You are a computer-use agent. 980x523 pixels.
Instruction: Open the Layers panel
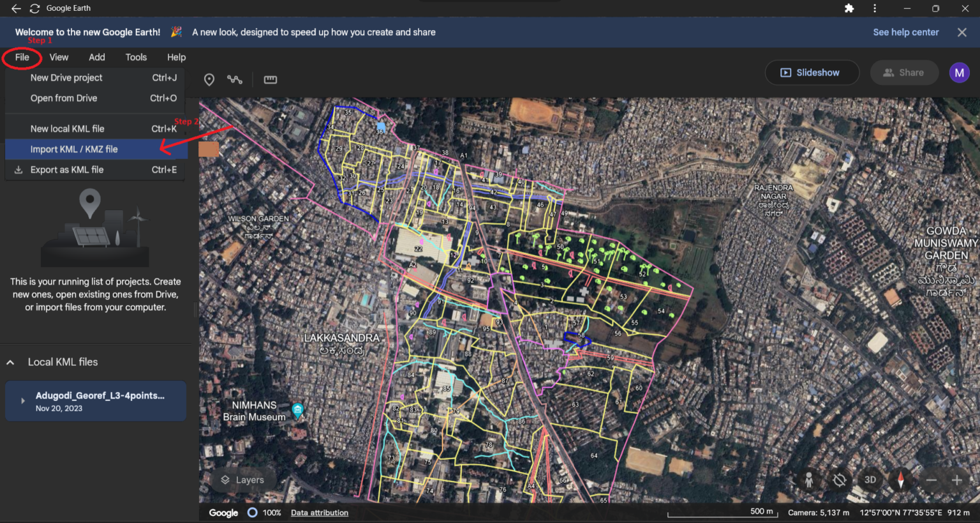pos(242,480)
